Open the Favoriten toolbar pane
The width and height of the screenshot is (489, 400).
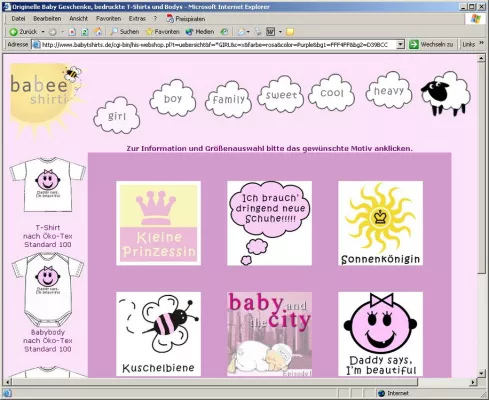tap(163, 32)
